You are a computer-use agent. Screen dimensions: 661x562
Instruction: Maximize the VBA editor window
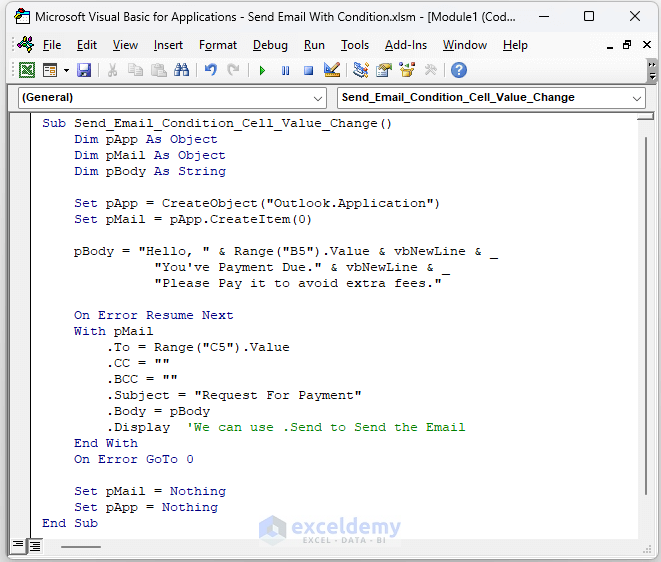pyautogui.click(x=589, y=16)
